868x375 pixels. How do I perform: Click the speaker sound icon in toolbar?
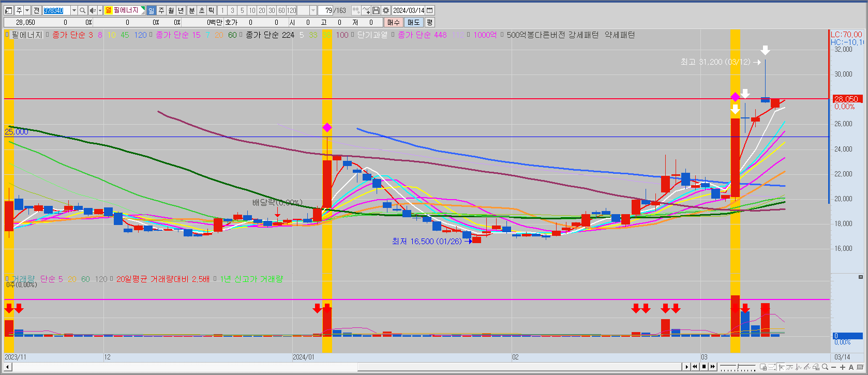coord(93,10)
